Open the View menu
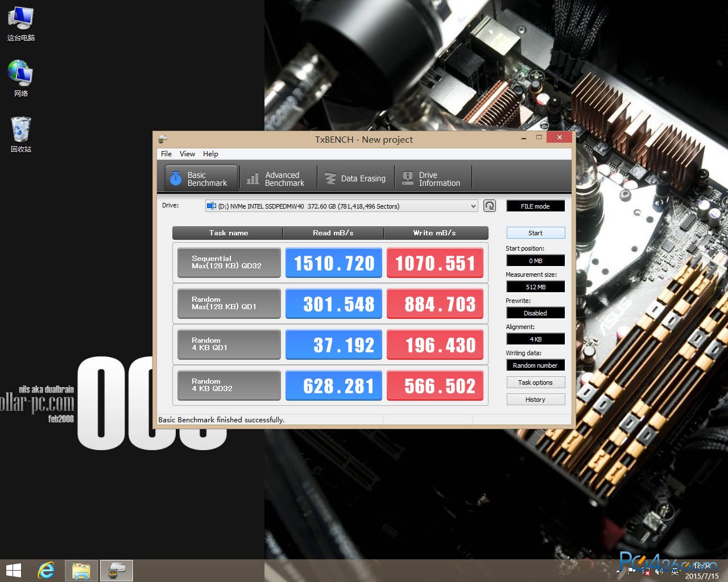728x582 pixels. click(187, 153)
